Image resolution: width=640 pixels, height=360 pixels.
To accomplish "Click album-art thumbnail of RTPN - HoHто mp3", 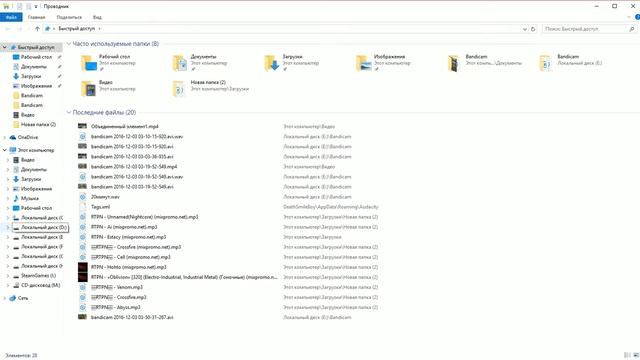I will [82, 267].
